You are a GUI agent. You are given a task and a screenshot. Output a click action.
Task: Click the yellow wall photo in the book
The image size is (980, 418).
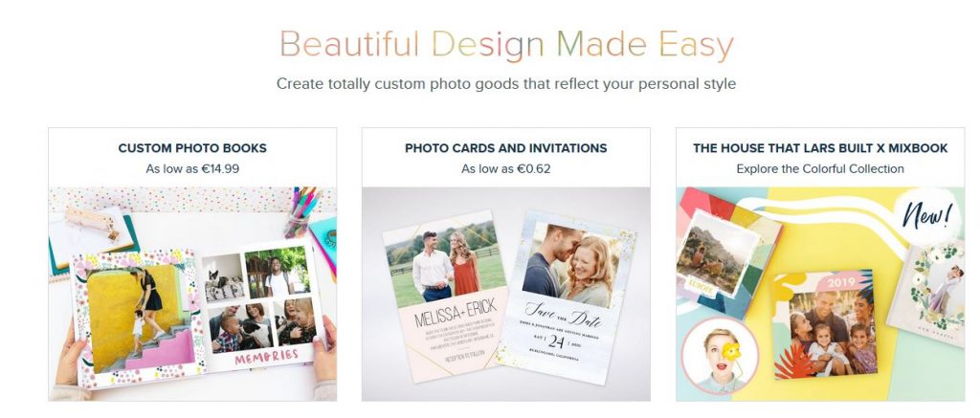tap(137, 319)
